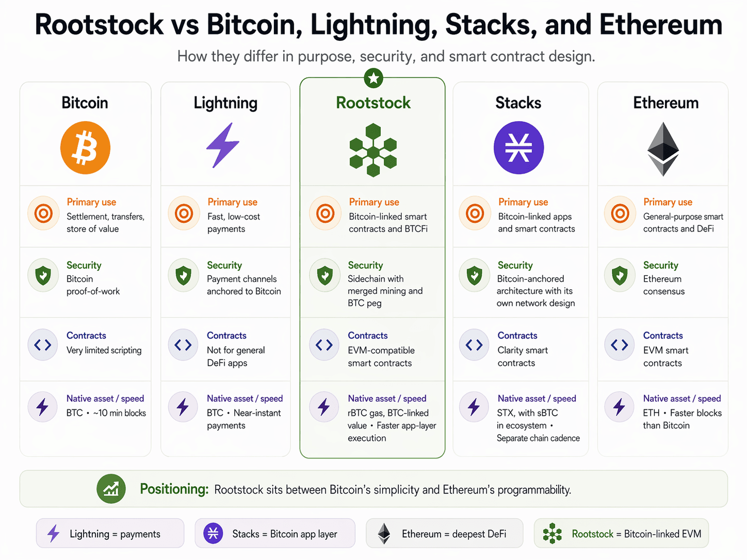Click the purple Stacks logo circle

pos(518,147)
